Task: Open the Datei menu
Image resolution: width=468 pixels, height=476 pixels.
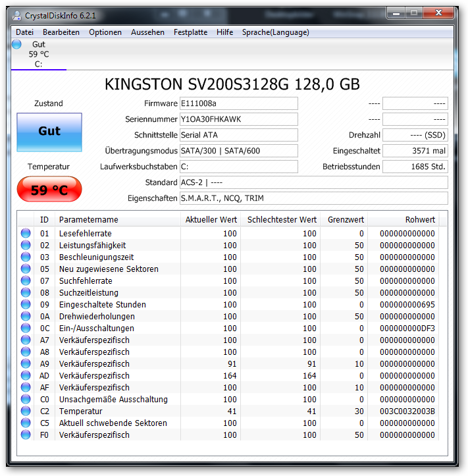Action: tap(24, 32)
